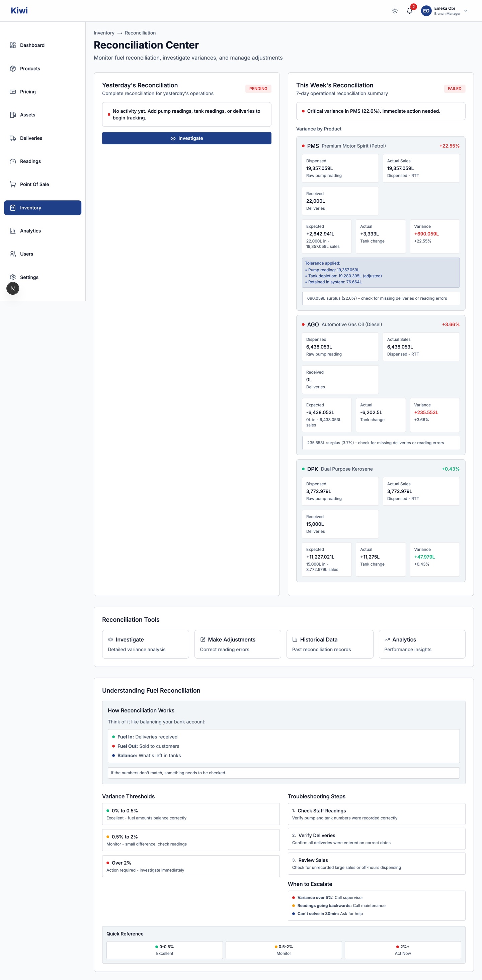Open the Dashboard grid icon
The height and width of the screenshot is (980, 482).
(13, 45)
